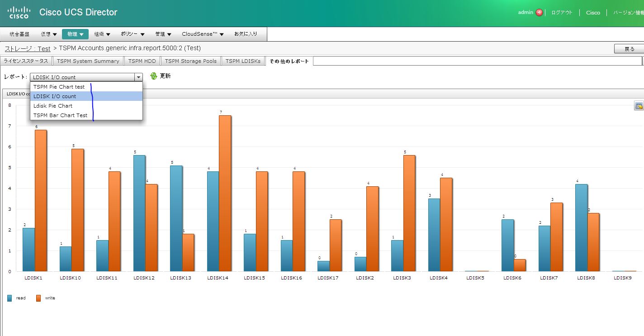The width and height of the screenshot is (644, 336).
Task: Open the admin notification badge
Action: [x=539, y=13]
